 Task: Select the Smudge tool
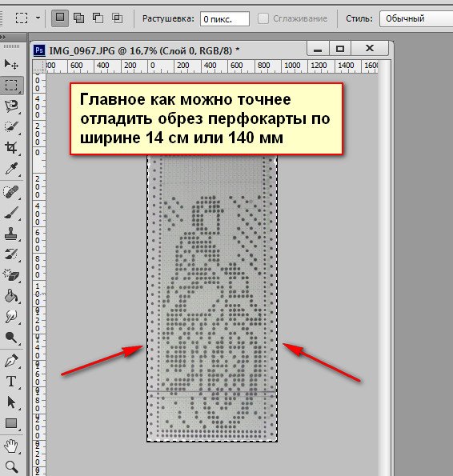click(x=11, y=317)
